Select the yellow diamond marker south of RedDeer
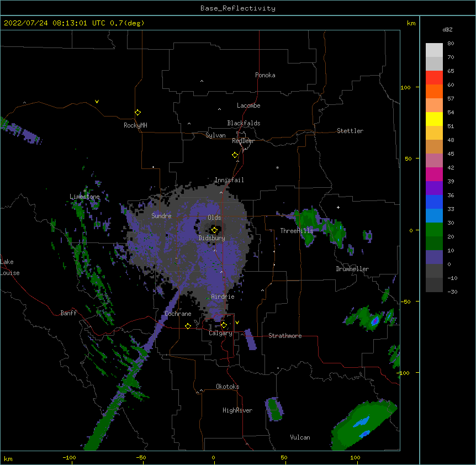This screenshot has width=476, height=465. (x=235, y=155)
